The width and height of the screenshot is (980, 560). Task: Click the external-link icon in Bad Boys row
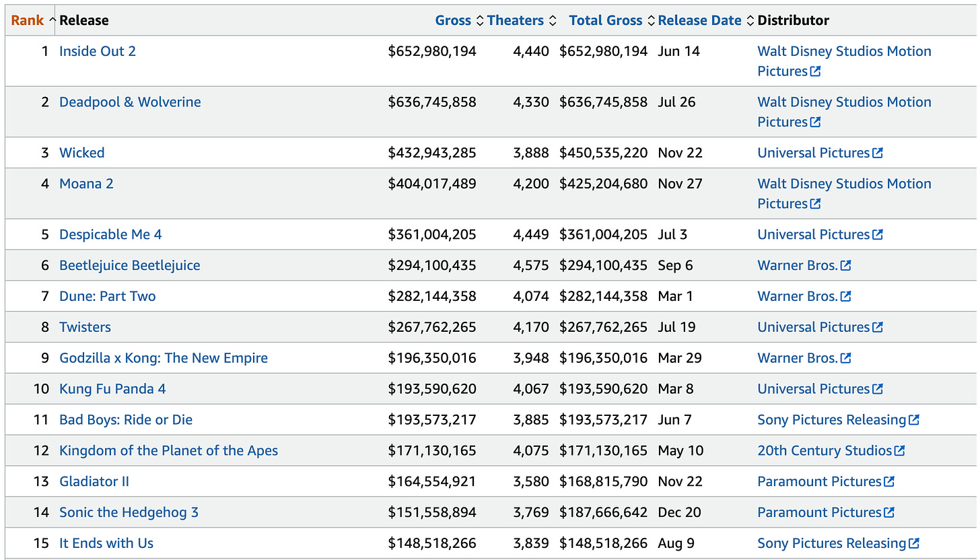coord(914,420)
